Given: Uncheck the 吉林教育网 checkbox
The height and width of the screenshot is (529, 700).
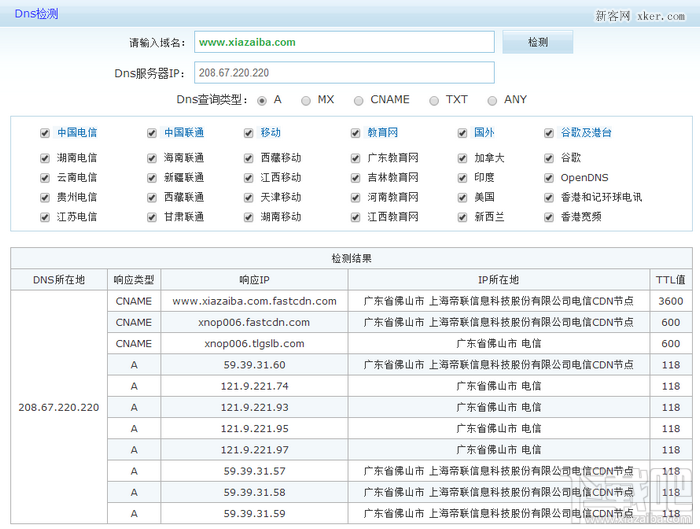Looking at the screenshot, I should [x=355, y=178].
